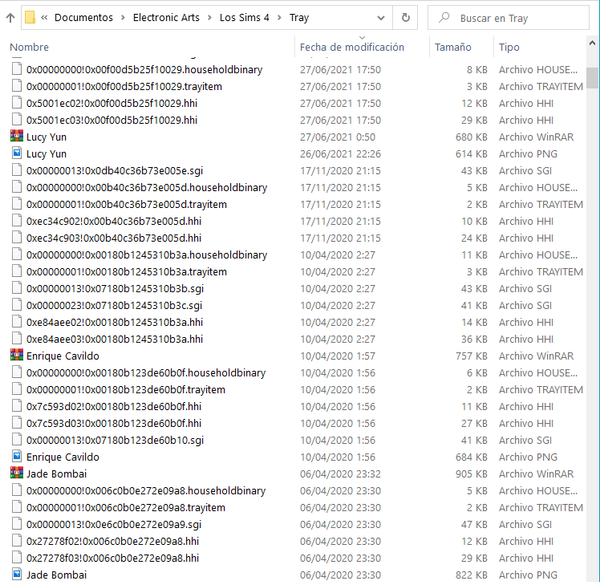The height and width of the screenshot is (582, 600).
Task: Select Jade Bombai WinRAR archive icon
Action: click(x=16, y=473)
